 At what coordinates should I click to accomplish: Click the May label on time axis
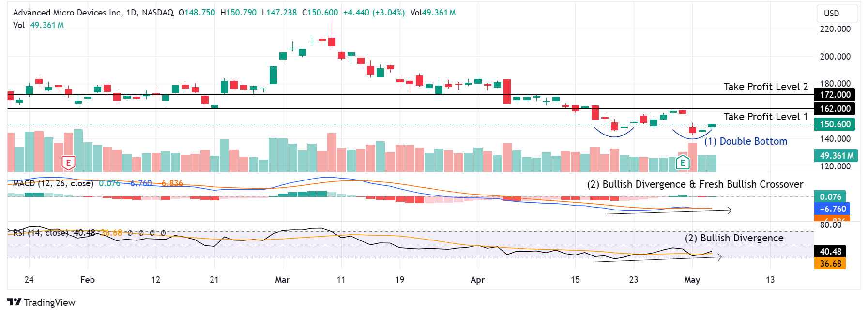[692, 280]
